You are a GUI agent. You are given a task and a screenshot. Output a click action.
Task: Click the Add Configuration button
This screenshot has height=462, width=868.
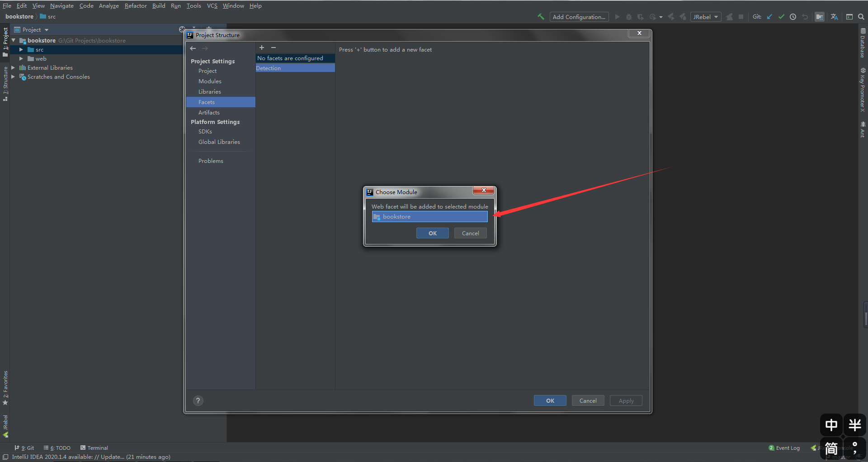579,17
